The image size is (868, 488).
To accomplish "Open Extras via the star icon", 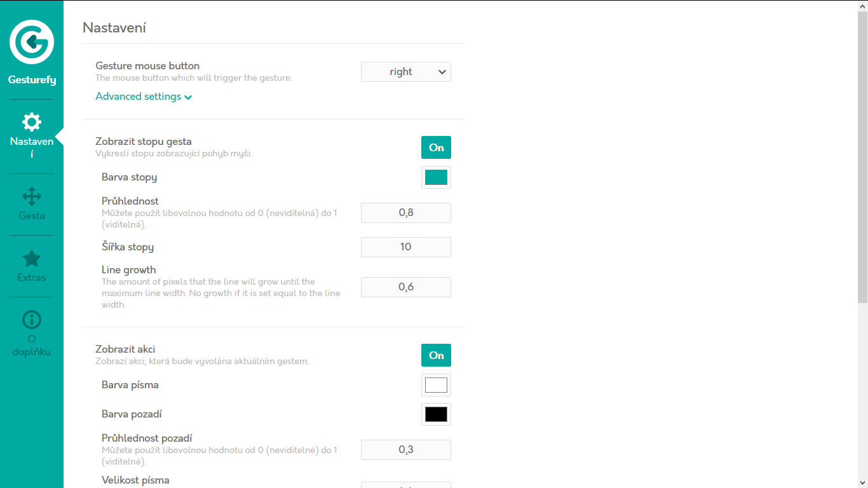I will [x=32, y=258].
